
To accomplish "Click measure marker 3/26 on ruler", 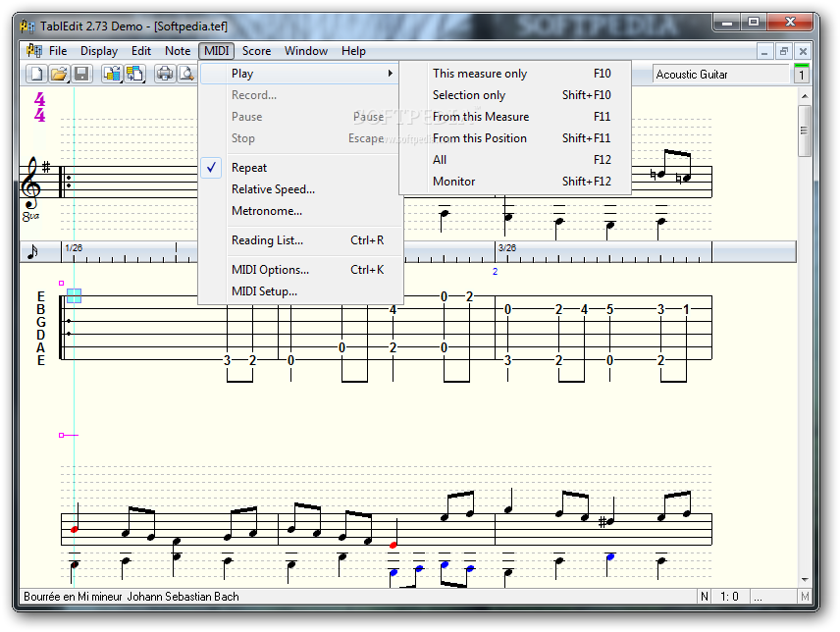I will 507,248.
